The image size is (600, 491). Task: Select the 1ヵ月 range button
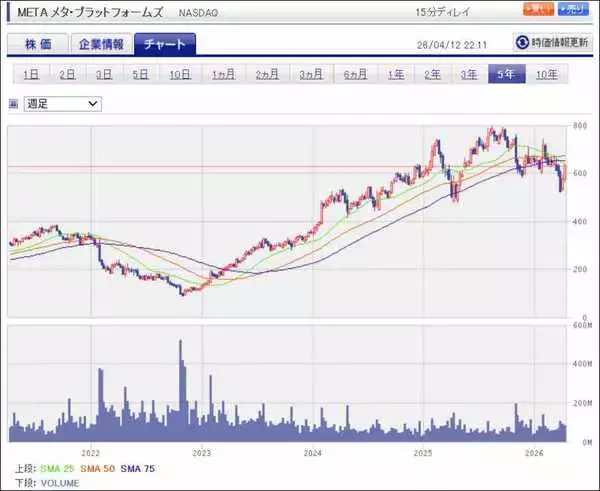pos(222,75)
